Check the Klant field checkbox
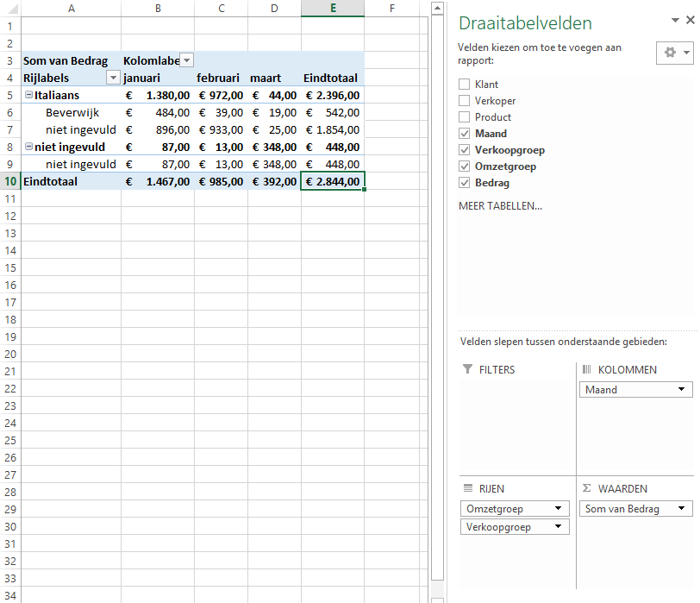Viewport: 700px width, 603px height. (465, 85)
